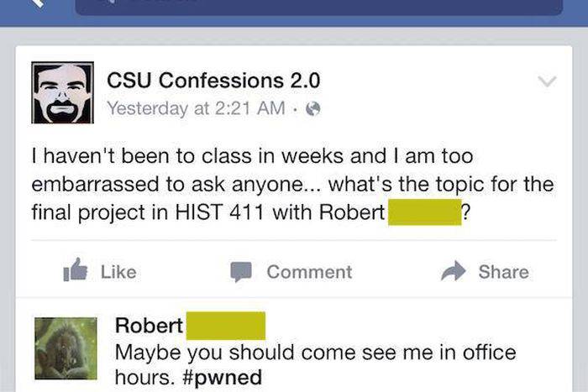Click the yellow redaction box in post
Screen dimensions: 588x392
coord(423,212)
